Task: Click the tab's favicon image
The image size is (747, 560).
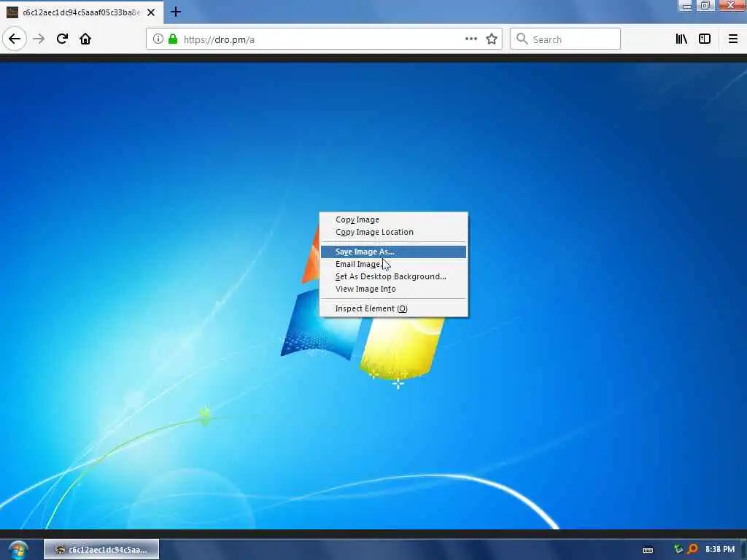Action: pyautogui.click(x=12, y=12)
